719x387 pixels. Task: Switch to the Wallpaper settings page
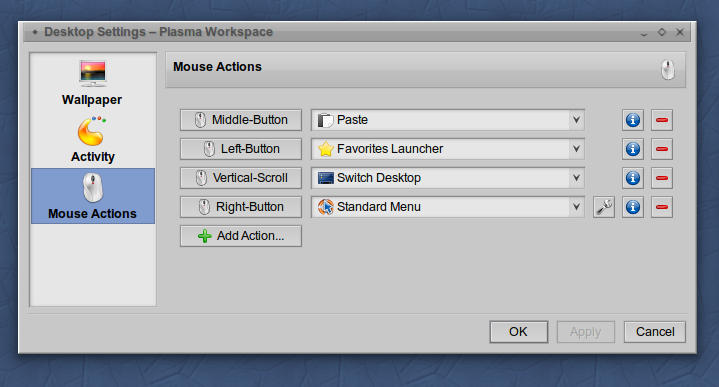[93, 83]
